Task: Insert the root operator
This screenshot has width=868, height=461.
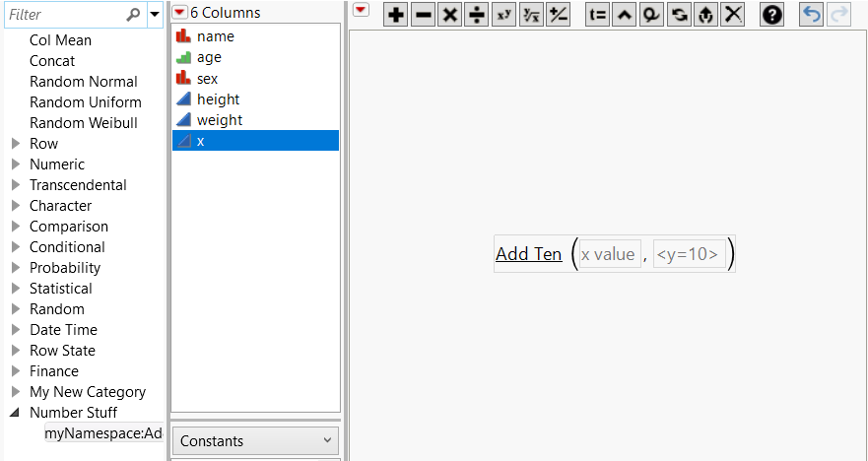Action: point(530,15)
